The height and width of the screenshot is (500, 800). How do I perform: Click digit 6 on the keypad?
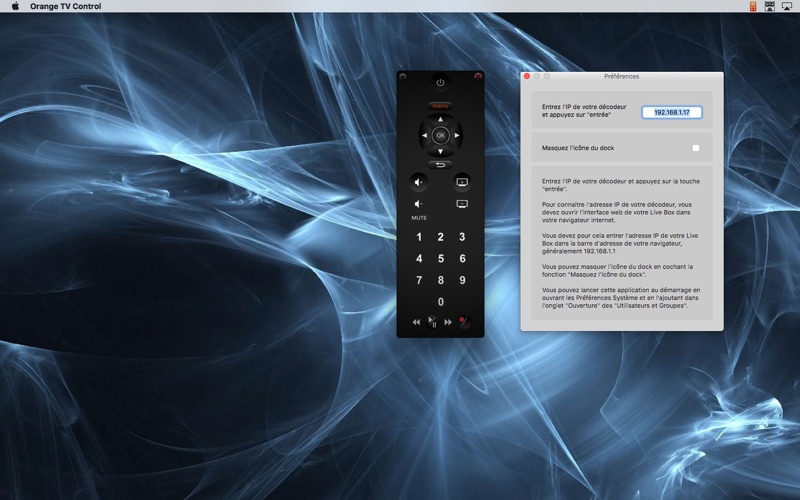(x=462, y=259)
